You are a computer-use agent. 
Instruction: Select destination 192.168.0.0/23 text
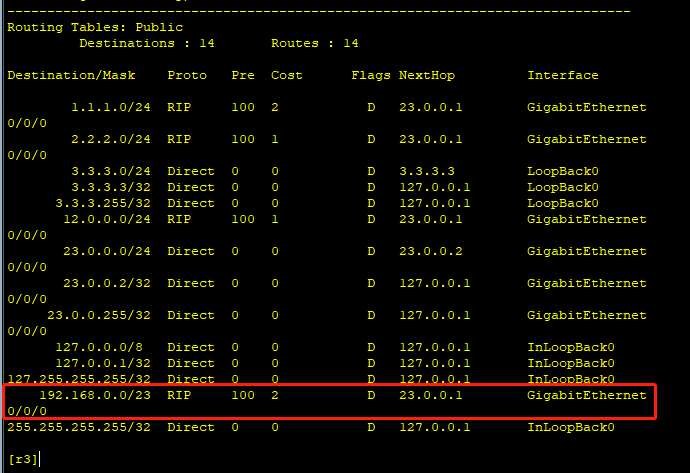(x=95, y=395)
